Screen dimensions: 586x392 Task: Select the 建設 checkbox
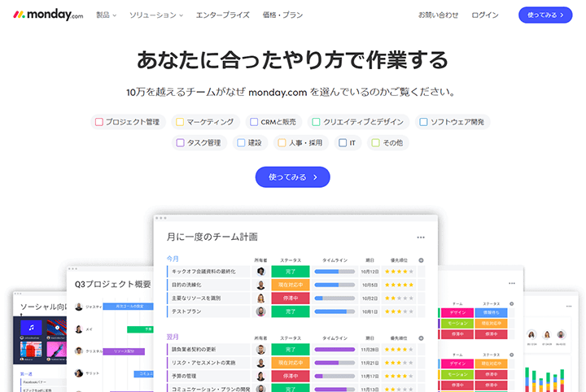(x=241, y=143)
